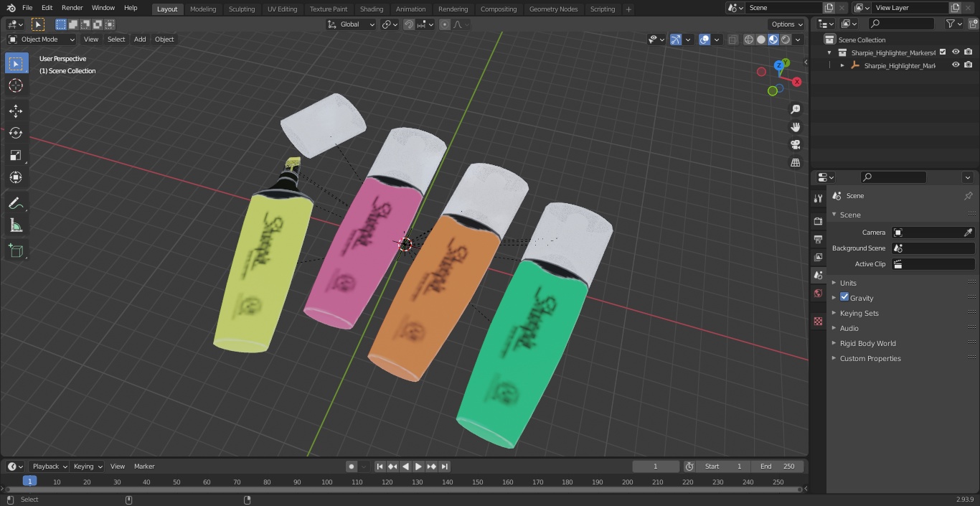This screenshot has height=506, width=980.
Task: Open the Render properties tab
Action: (818, 221)
